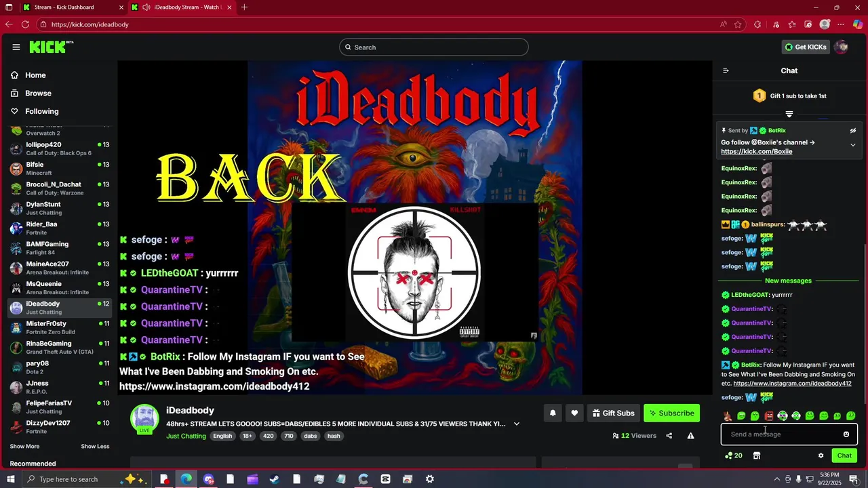Collapse the chat panel with arrow icon
The image size is (868, 488).
coord(726,70)
